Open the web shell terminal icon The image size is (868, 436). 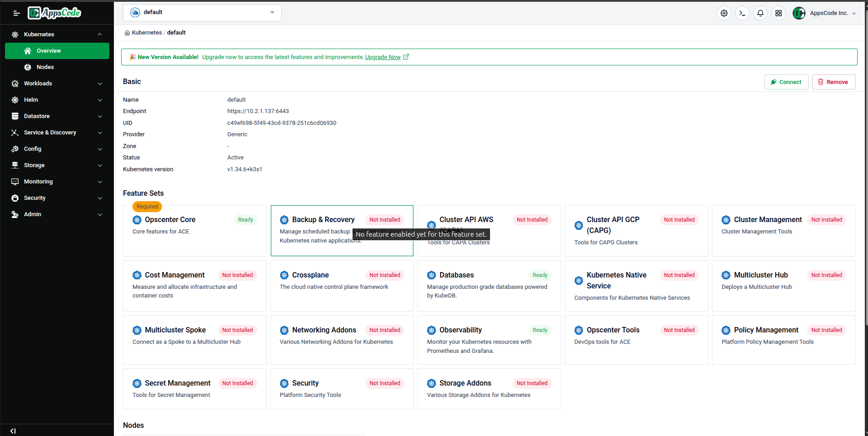click(x=742, y=13)
